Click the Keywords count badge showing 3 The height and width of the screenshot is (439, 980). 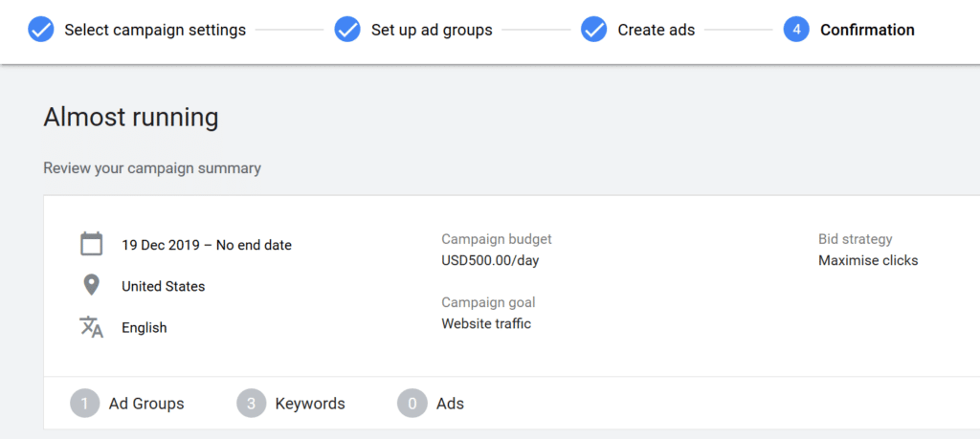click(x=252, y=404)
